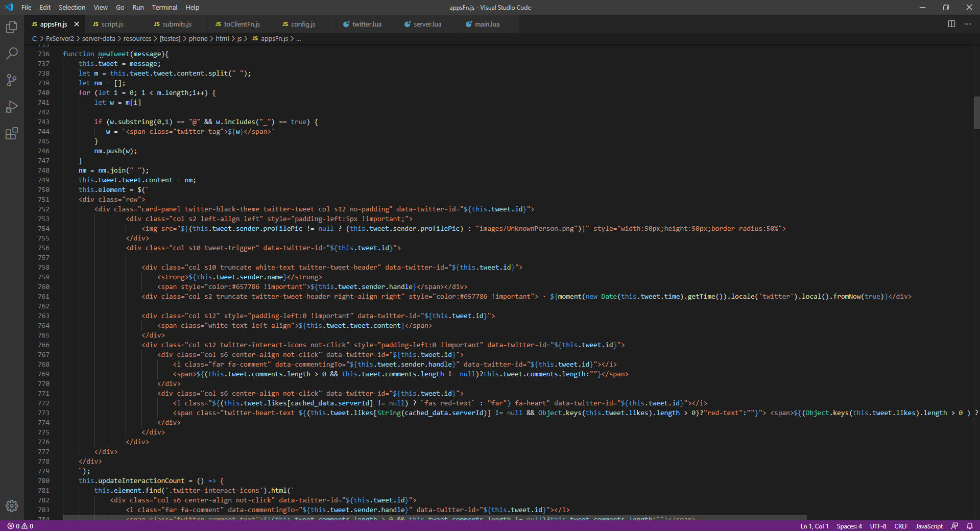Show the errors and warnings panel

[20, 526]
